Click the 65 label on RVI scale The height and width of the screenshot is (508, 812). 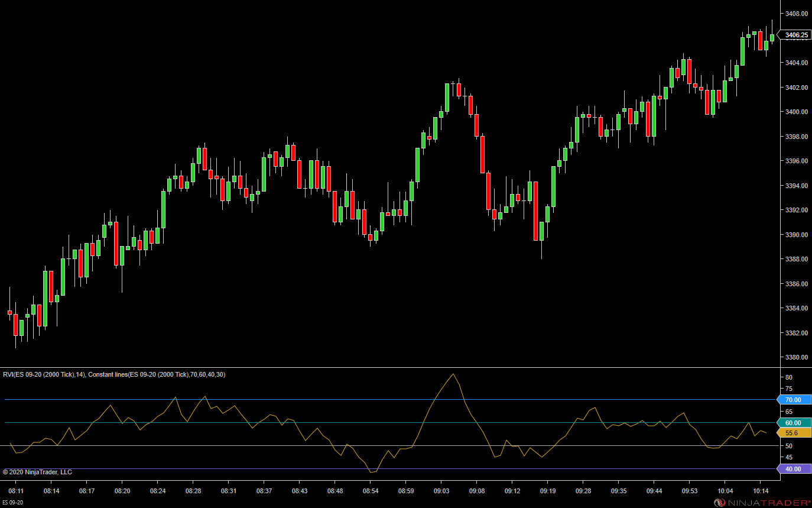coord(788,412)
